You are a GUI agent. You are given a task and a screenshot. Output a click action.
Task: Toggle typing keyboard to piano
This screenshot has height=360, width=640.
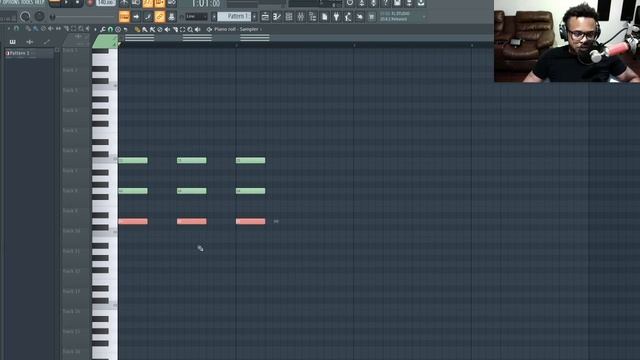pos(124,16)
